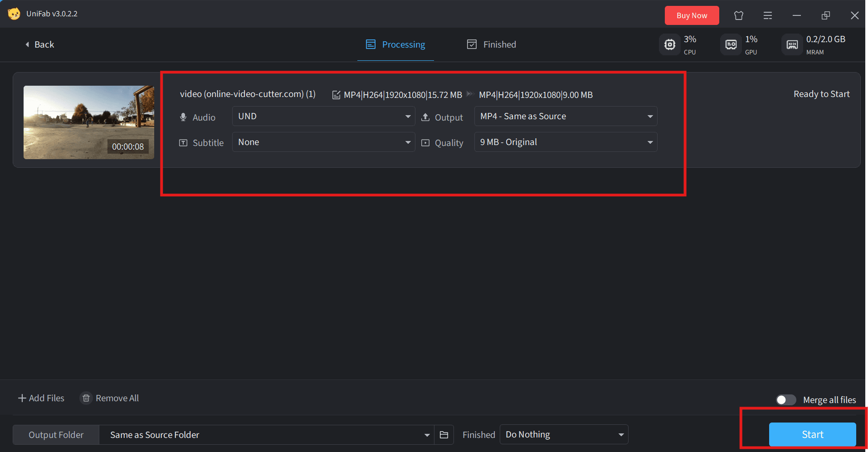Browse output folder with folder icon

[x=444, y=435]
